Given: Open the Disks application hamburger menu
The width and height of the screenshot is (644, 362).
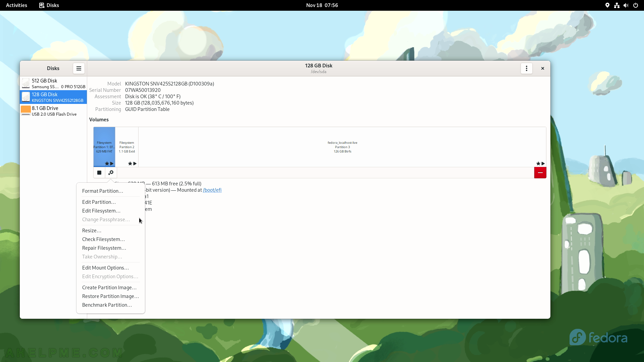Looking at the screenshot, I should (79, 68).
